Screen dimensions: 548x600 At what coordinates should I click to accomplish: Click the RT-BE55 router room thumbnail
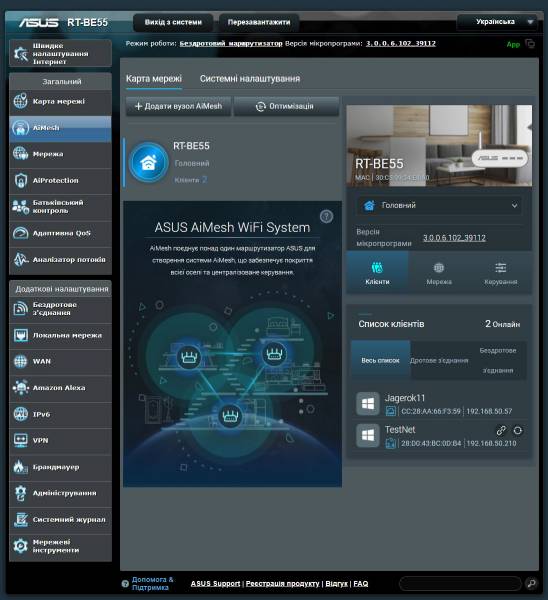click(x=439, y=145)
